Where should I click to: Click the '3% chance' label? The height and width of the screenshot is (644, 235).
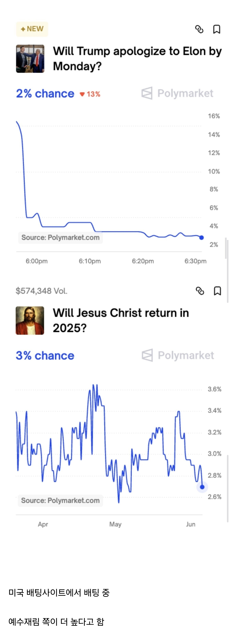[x=45, y=356]
